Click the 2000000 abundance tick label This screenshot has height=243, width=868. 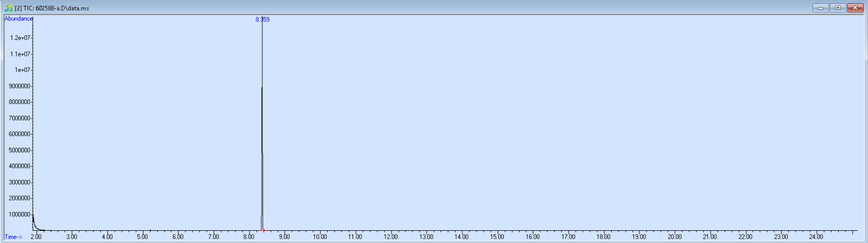(20, 198)
